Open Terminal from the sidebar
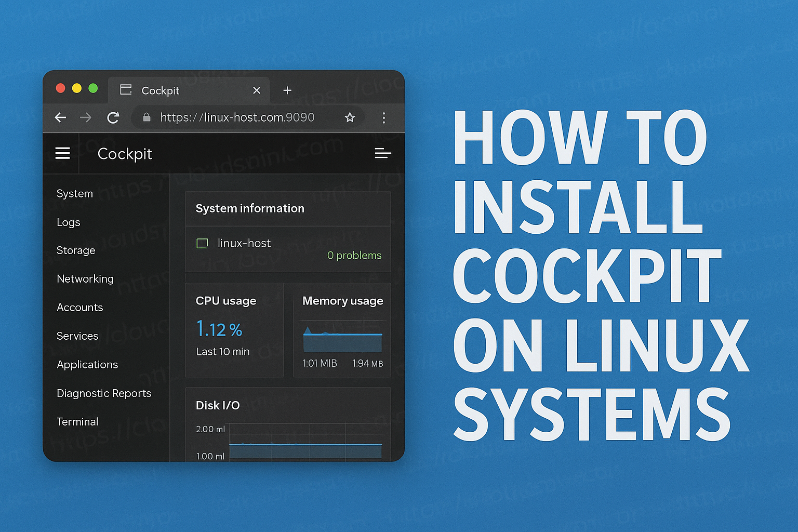798x532 pixels. coord(77,422)
